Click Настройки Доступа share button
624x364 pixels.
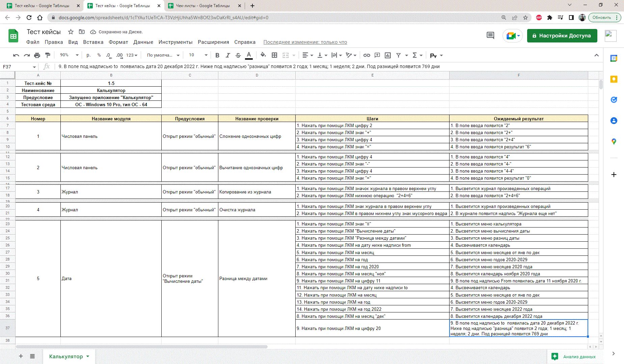tap(562, 35)
